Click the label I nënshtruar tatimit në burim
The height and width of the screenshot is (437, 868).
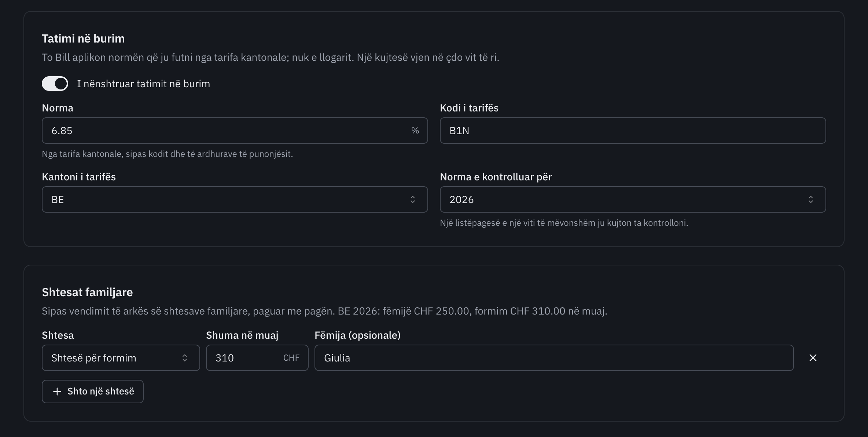coord(143,84)
